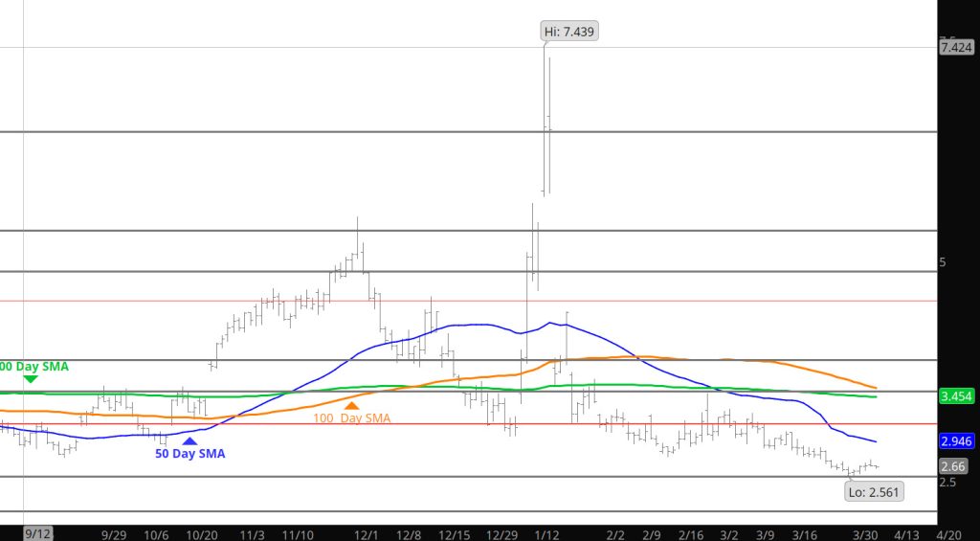Click the 7.424 price axis tag
This screenshot has width=980, height=541.
coord(957,47)
